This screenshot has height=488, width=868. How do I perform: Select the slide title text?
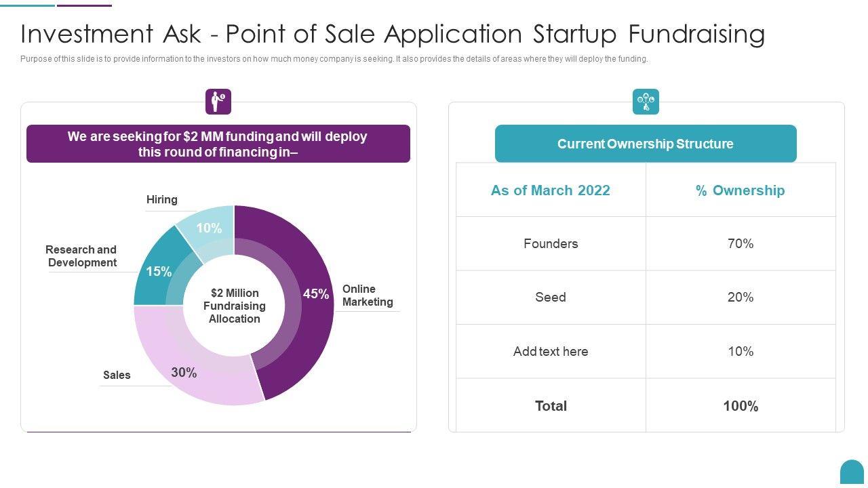pyautogui.click(x=393, y=33)
